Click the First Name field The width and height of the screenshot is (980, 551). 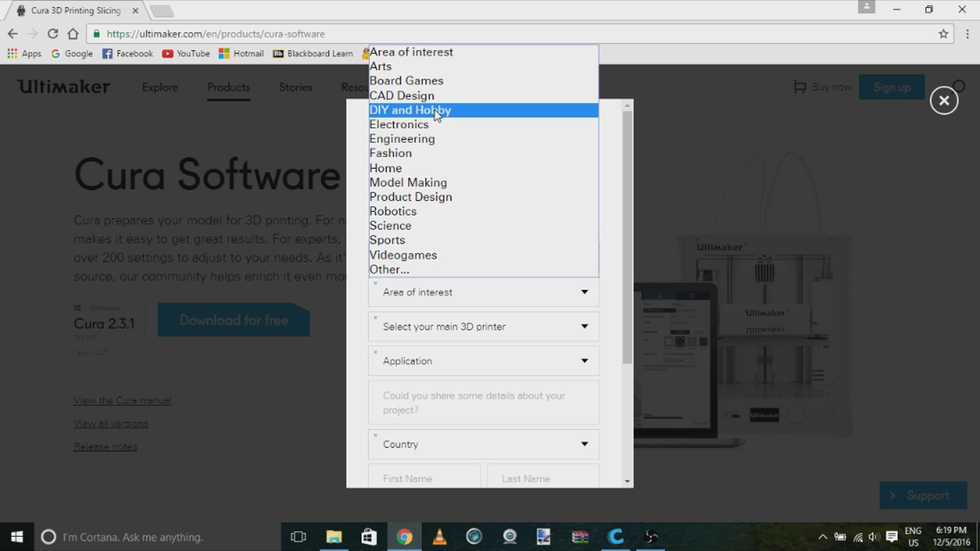point(424,478)
